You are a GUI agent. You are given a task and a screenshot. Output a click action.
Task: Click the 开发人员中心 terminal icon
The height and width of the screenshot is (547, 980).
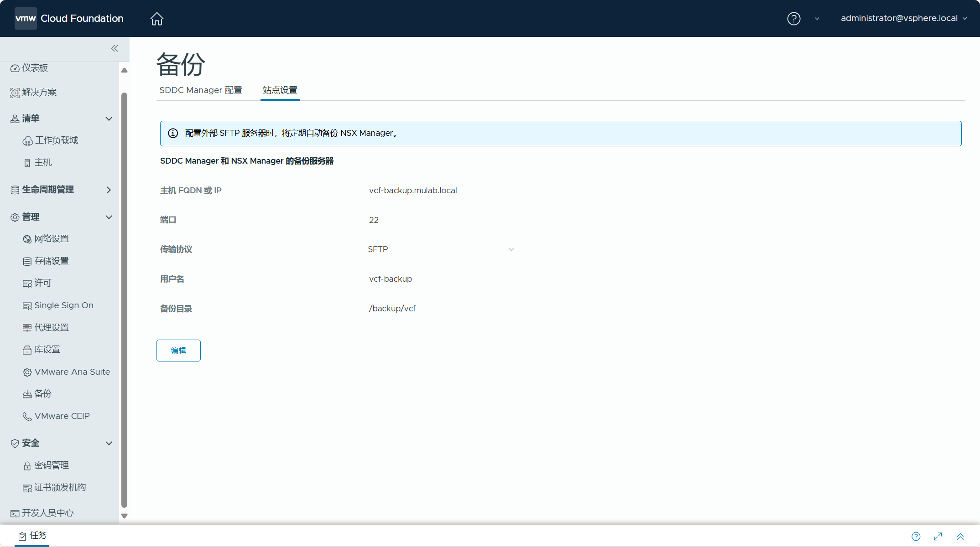click(15, 514)
